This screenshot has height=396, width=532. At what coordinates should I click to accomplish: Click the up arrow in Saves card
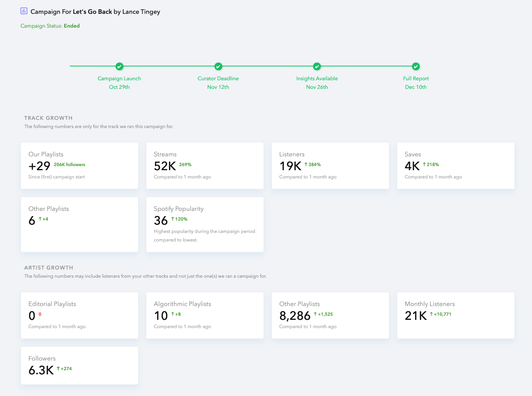424,164
